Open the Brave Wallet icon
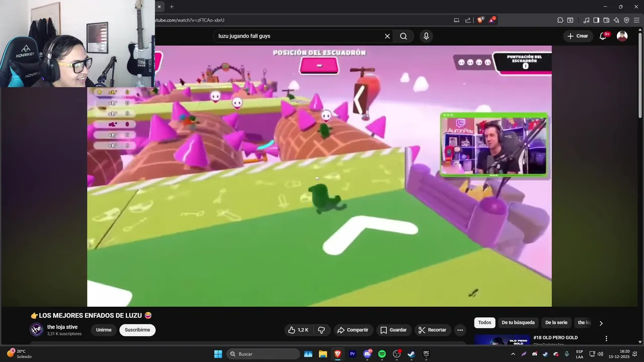The height and width of the screenshot is (362, 644). 606,20
